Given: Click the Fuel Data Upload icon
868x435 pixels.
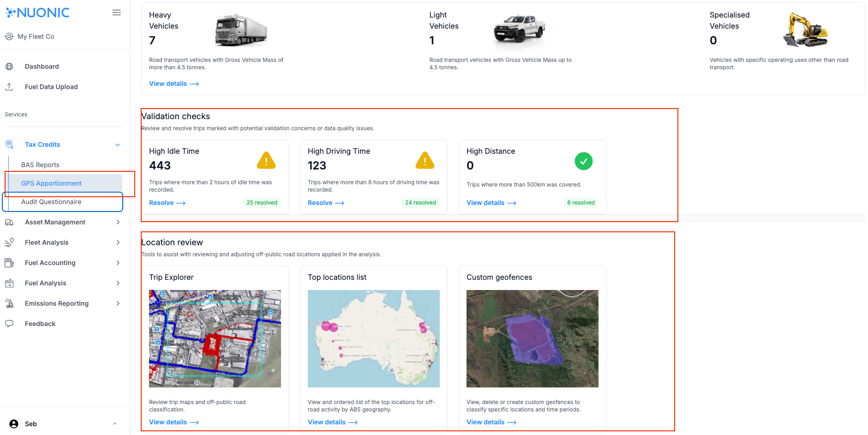Looking at the screenshot, I should pyautogui.click(x=9, y=87).
